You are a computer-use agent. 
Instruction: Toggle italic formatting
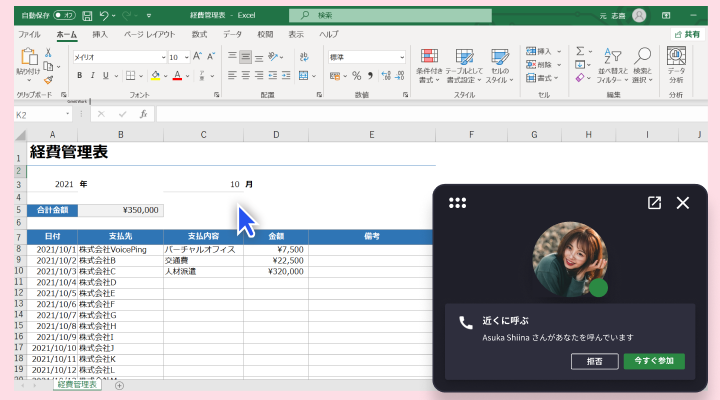point(93,75)
